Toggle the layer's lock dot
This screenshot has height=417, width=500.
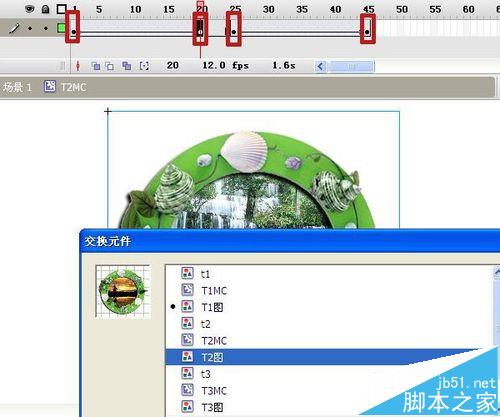46,28
